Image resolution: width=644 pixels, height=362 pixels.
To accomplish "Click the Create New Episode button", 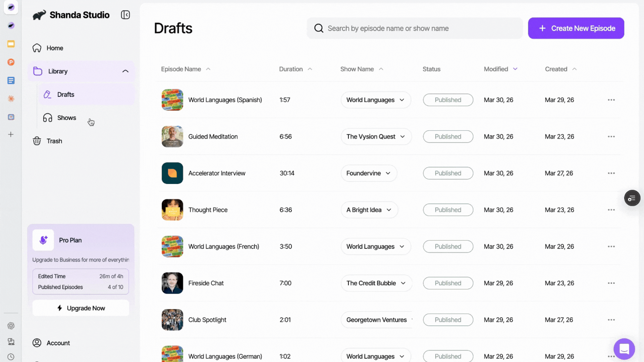I will point(576,28).
